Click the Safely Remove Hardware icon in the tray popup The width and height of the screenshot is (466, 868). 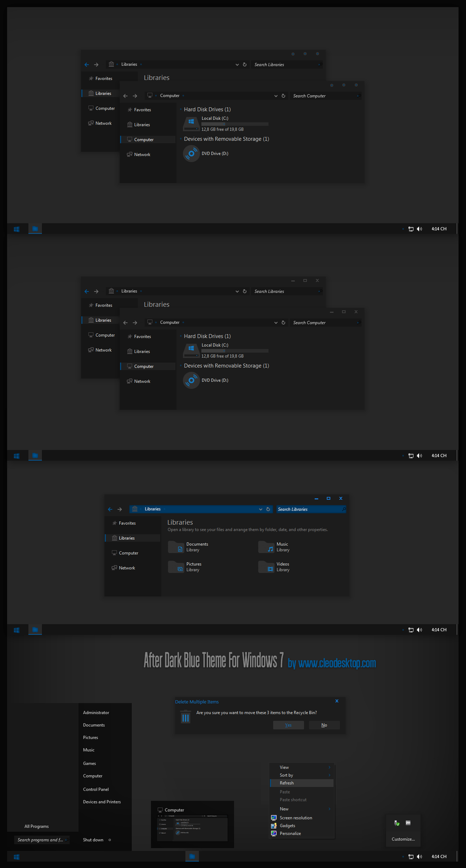point(396,823)
